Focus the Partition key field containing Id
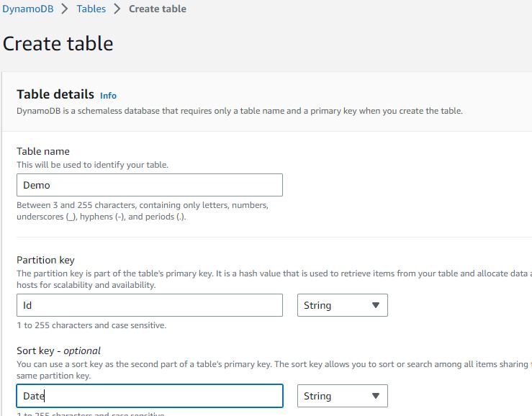The width and height of the screenshot is (532, 416). tap(150, 305)
